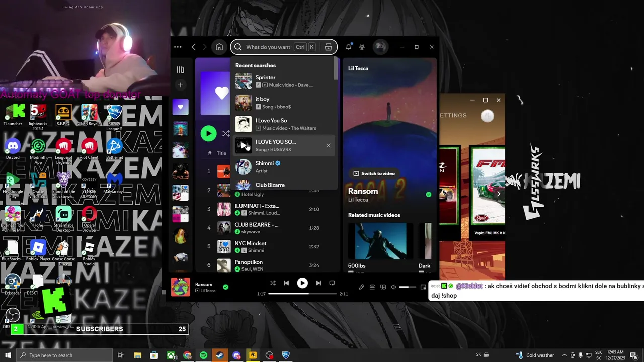The width and height of the screenshot is (644, 362).
Task: Open the miniplayer icon
Action: (x=423, y=287)
